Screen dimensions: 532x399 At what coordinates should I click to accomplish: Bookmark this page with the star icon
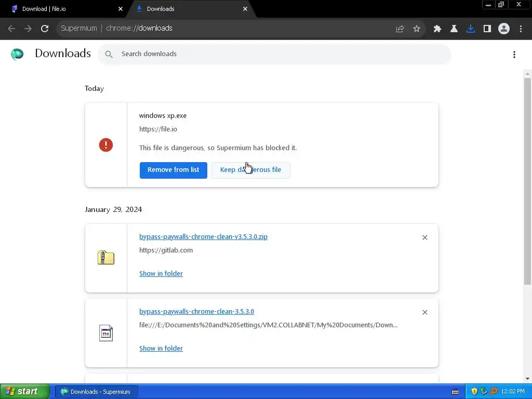pyautogui.click(x=417, y=29)
